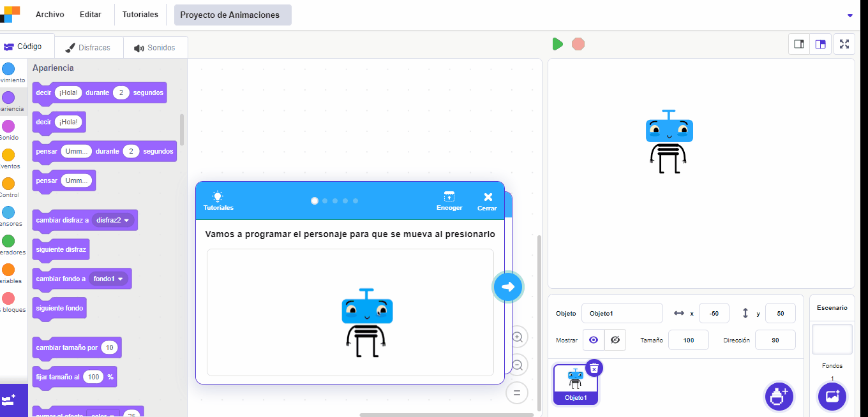
Task: Click the Tamaño field showing 100
Action: point(689,340)
